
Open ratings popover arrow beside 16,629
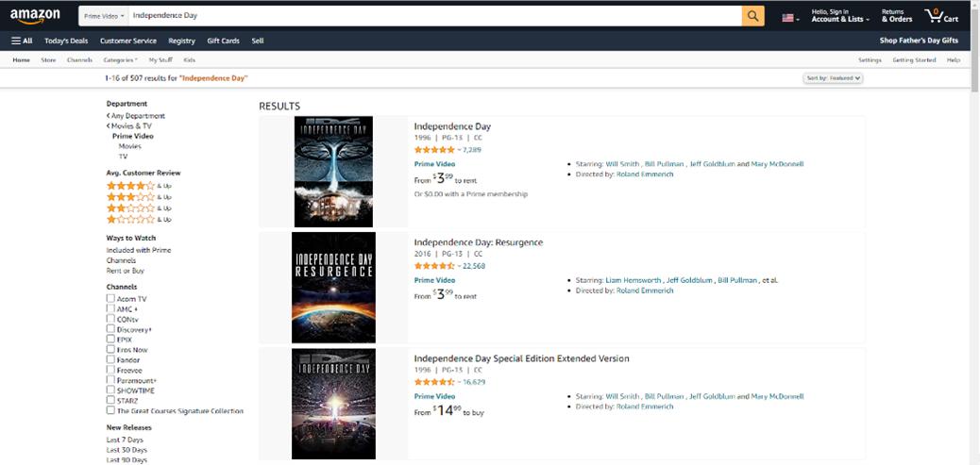pos(460,383)
